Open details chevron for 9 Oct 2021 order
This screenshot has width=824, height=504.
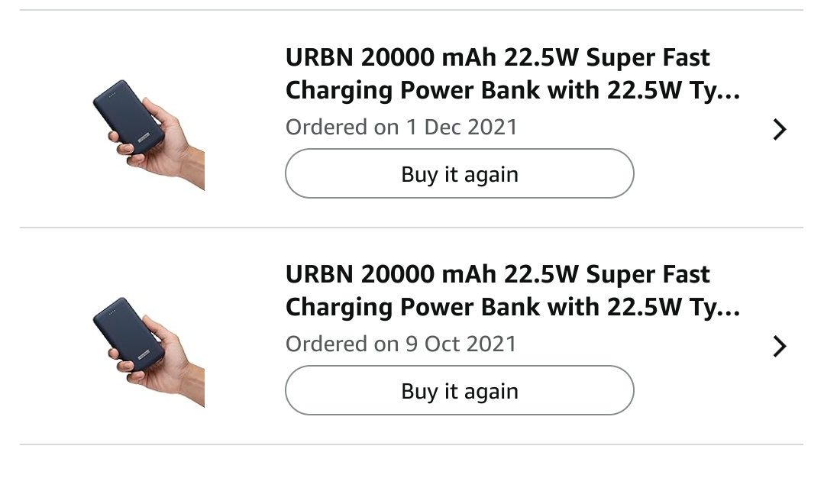780,347
